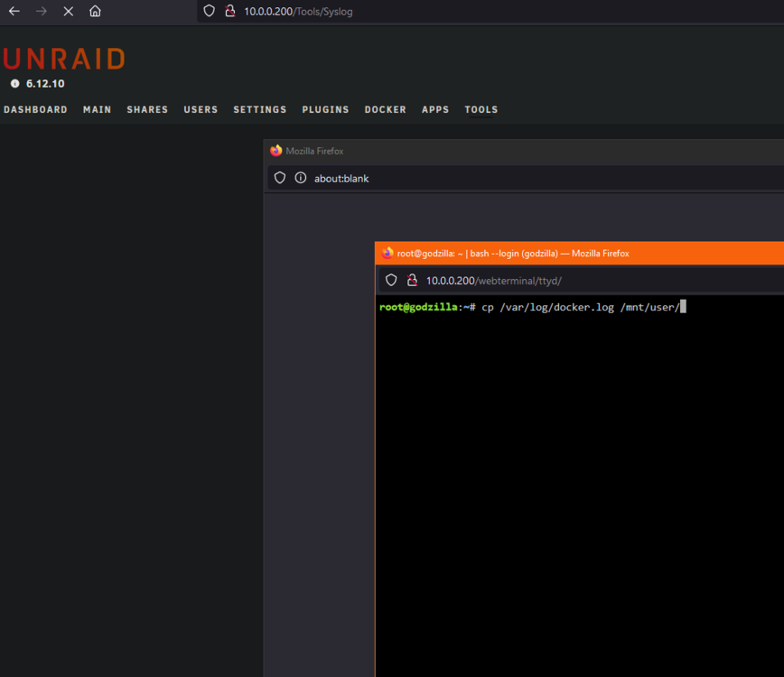The width and height of the screenshot is (784, 677).
Task: Click Firefox icon in terminal window title bar
Action: (387, 254)
